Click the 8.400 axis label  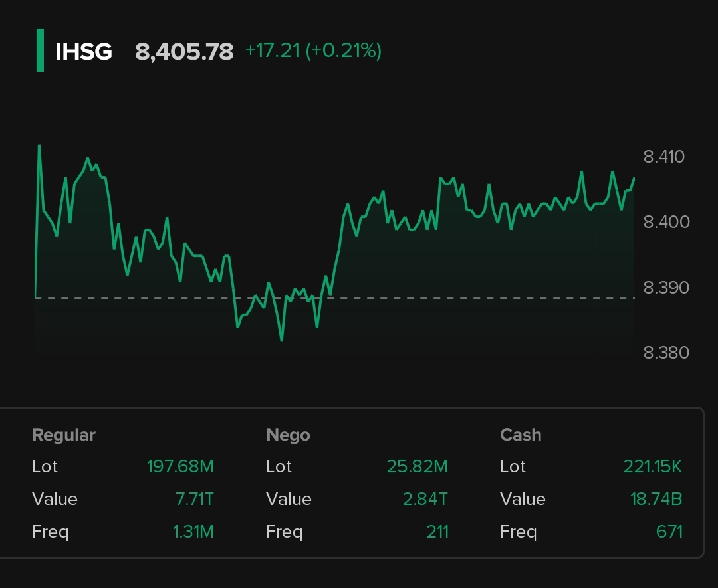[x=666, y=221]
